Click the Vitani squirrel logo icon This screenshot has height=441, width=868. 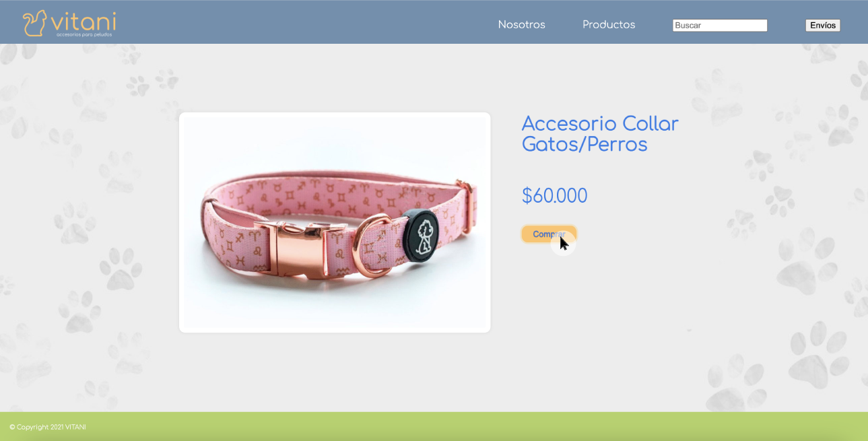(x=35, y=23)
